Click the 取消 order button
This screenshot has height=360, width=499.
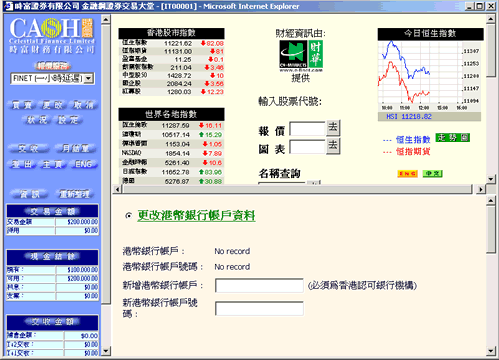point(84,105)
